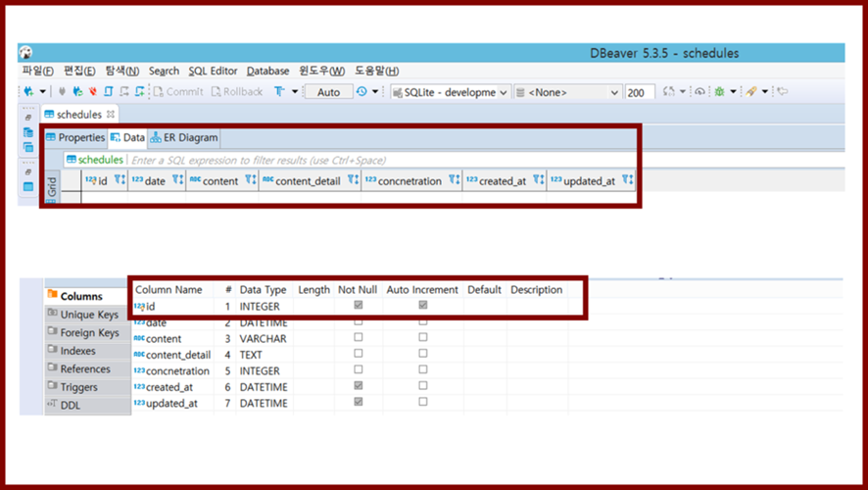Toggle the Auto commit mode button
This screenshot has height=490, width=868.
329,92
